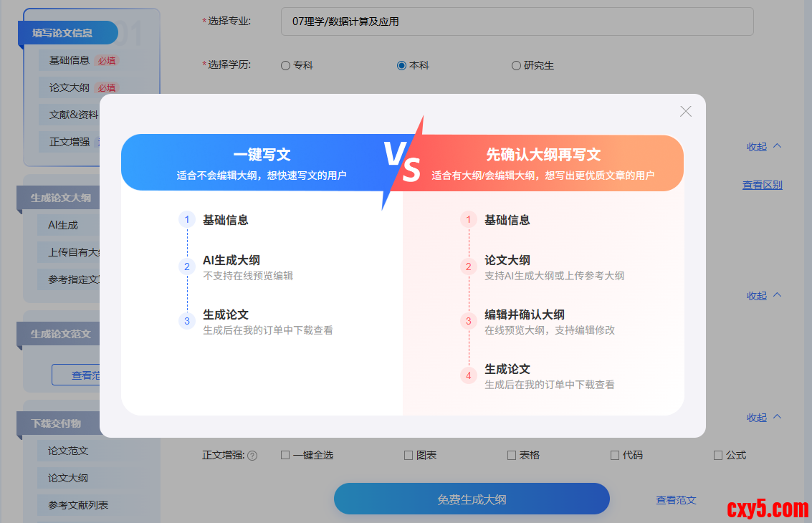This screenshot has height=523, width=812.
Task: Enable the 一键全选 checkbox
Action: tap(285, 455)
